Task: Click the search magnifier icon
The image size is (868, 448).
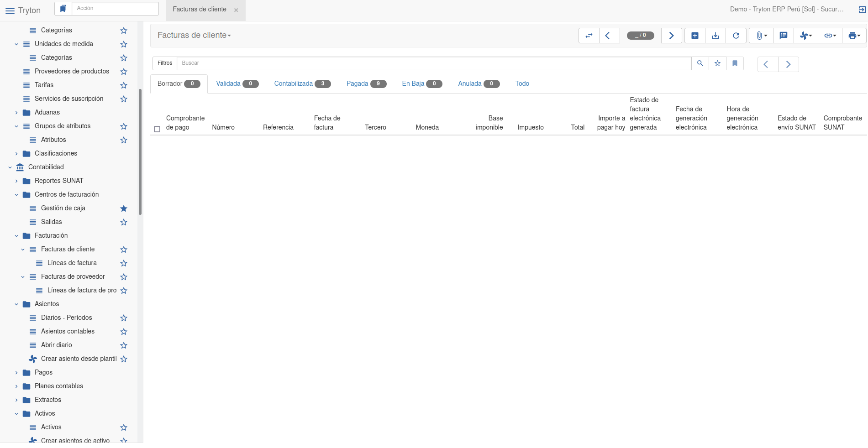Action: pyautogui.click(x=700, y=63)
